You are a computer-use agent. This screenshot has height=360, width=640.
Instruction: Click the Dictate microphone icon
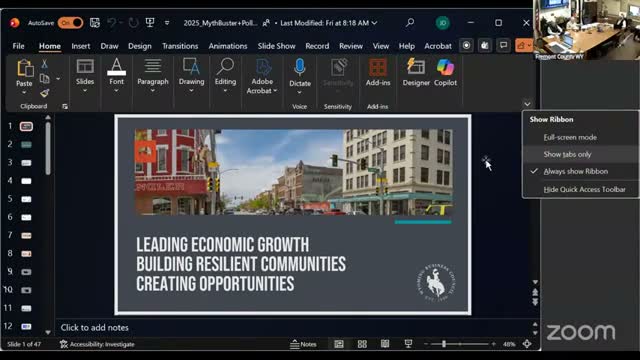coord(300,67)
